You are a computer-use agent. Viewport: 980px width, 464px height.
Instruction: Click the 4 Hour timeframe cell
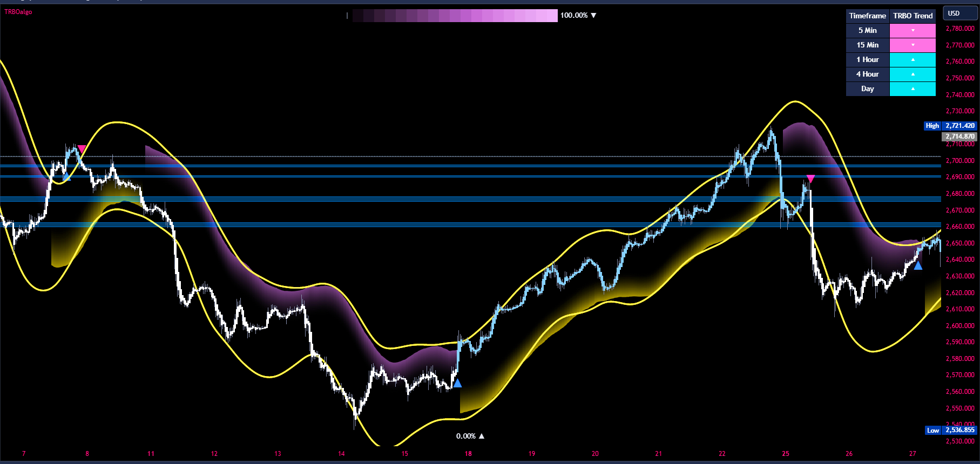pyautogui.click(x=868, y=74)
